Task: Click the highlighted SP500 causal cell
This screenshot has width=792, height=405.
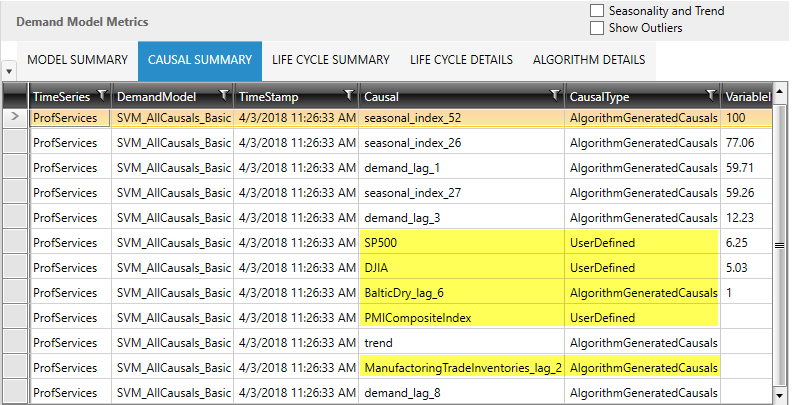Action: 461,243
